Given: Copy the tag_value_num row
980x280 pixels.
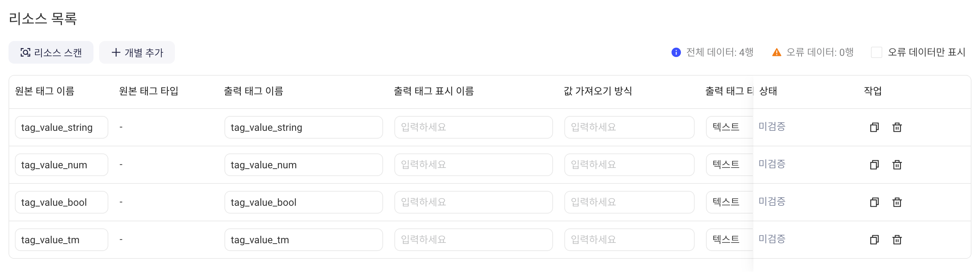Looking at the screenshot, I should pyautogui.click(x=874, y=164).
